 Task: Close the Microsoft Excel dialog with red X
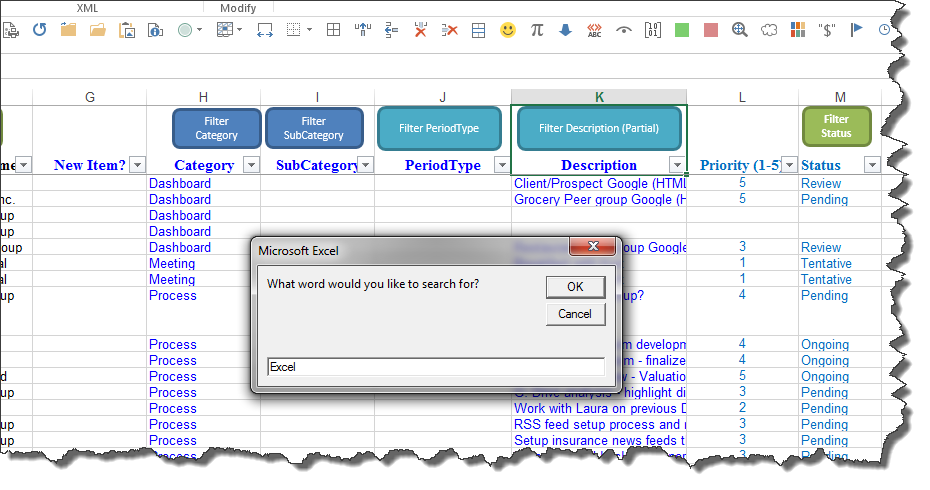(593, 246)
